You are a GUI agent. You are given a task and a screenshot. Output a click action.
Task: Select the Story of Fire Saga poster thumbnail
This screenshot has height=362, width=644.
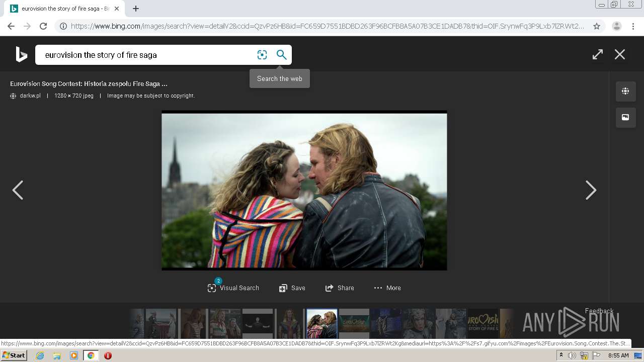tap(483, 323)
